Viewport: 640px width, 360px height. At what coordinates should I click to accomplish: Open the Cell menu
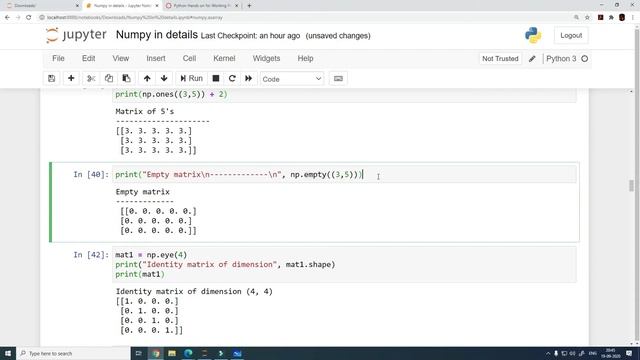click(189, 58)
